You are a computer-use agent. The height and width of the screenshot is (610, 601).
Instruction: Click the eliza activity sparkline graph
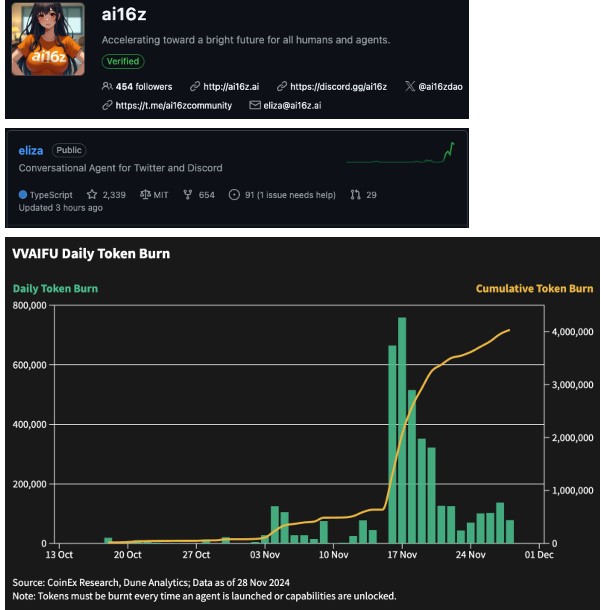pyautogui.click(x=400, y=155)
